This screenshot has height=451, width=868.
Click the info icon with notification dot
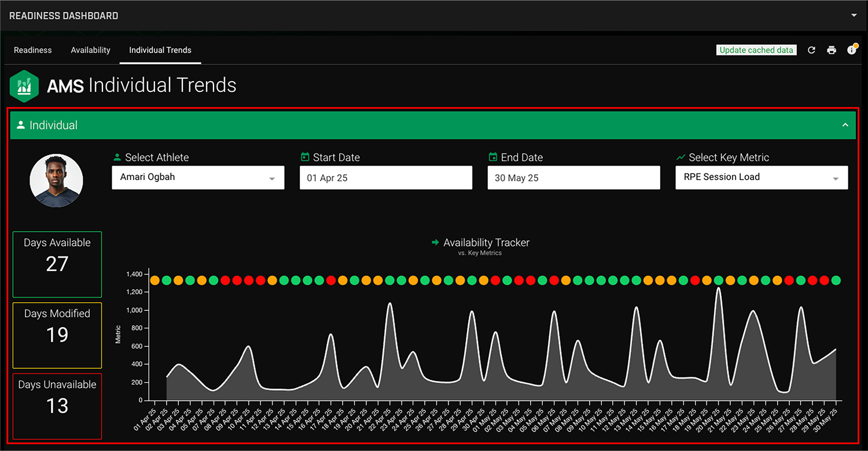click(x=852, y=50)
